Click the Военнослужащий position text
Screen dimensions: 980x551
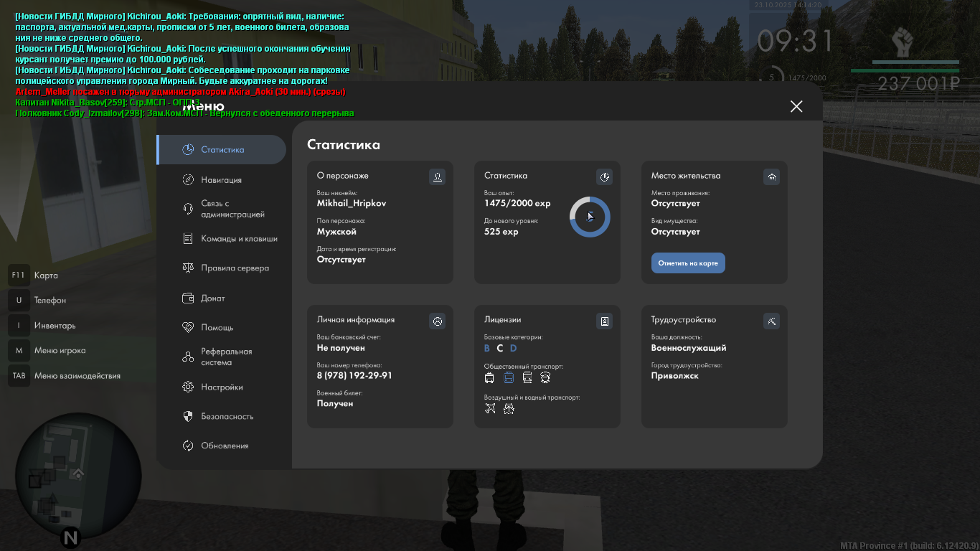coord(689,348)
